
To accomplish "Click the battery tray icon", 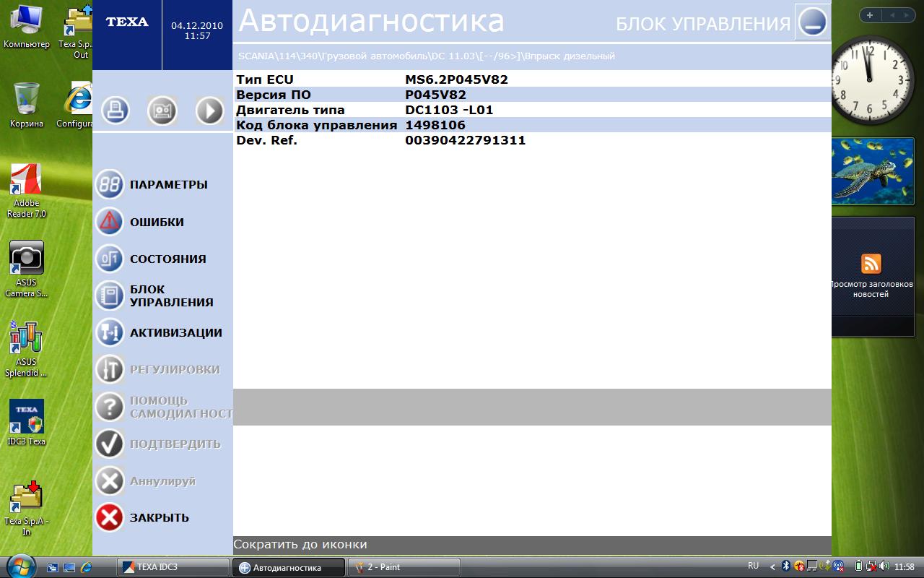I will pyautogui.click(x=859, y=566).
